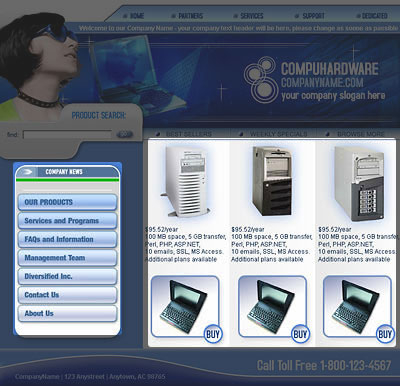
Task: Open the Home navigation item
Action: 134,16
